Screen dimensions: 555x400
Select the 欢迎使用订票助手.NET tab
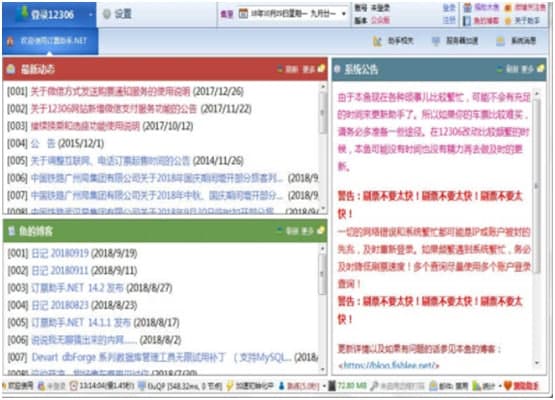[x=50, y=41]
